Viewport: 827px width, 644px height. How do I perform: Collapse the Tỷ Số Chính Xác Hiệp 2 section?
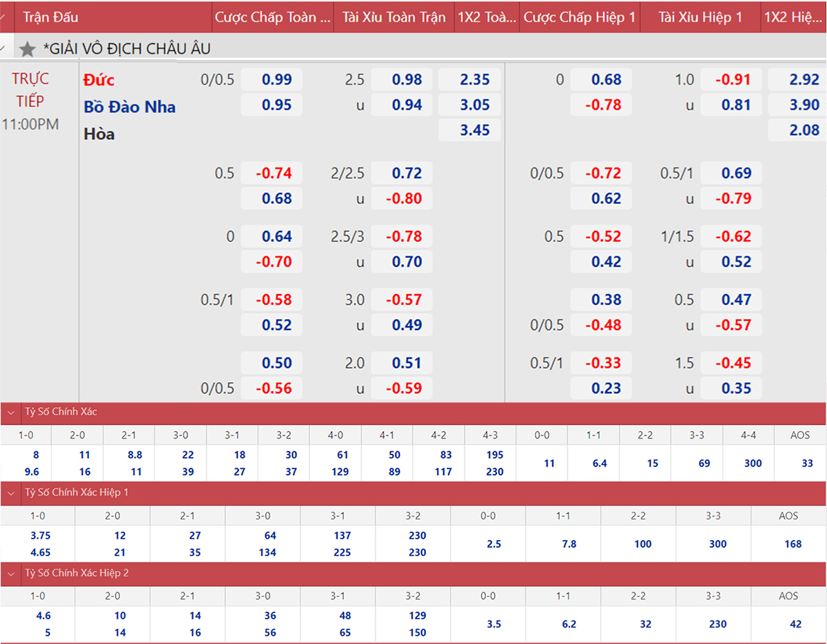click(x=11, y=574)
